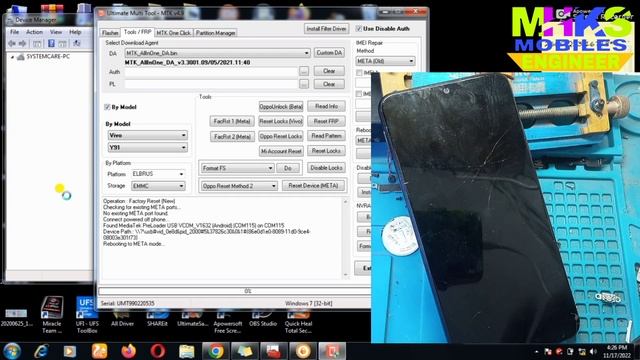640x360 pixels.
Task: Click Disable Locks button
Action: click(x=326, y=168)
